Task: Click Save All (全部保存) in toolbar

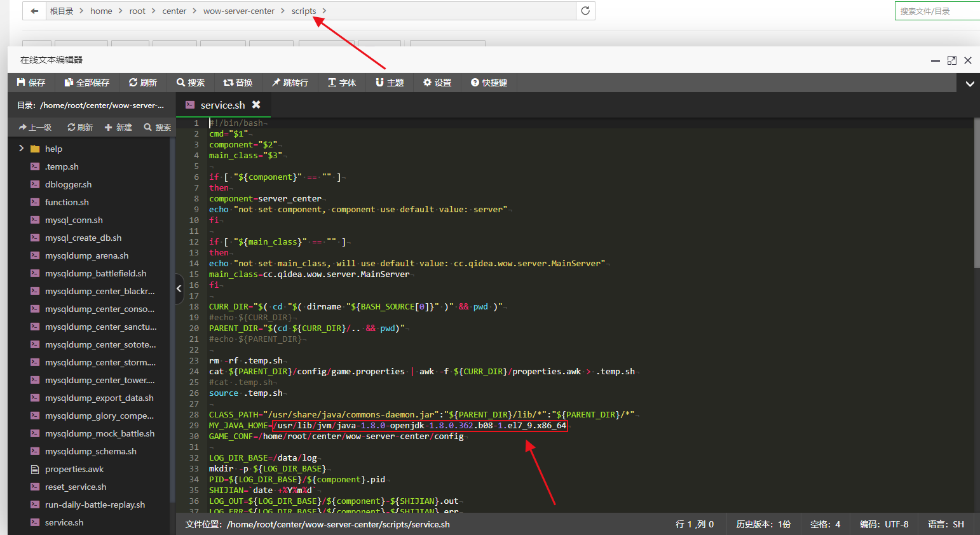Action: pos(87,83)
